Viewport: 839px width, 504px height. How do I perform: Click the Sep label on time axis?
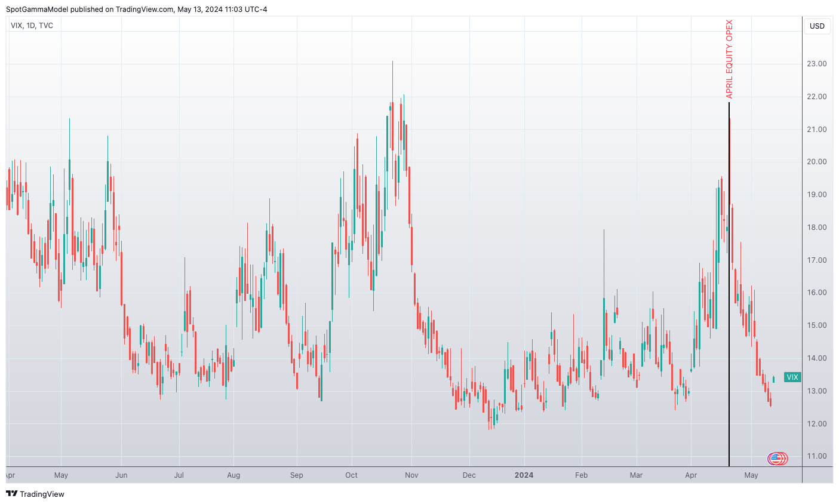(x=296, y=475)
